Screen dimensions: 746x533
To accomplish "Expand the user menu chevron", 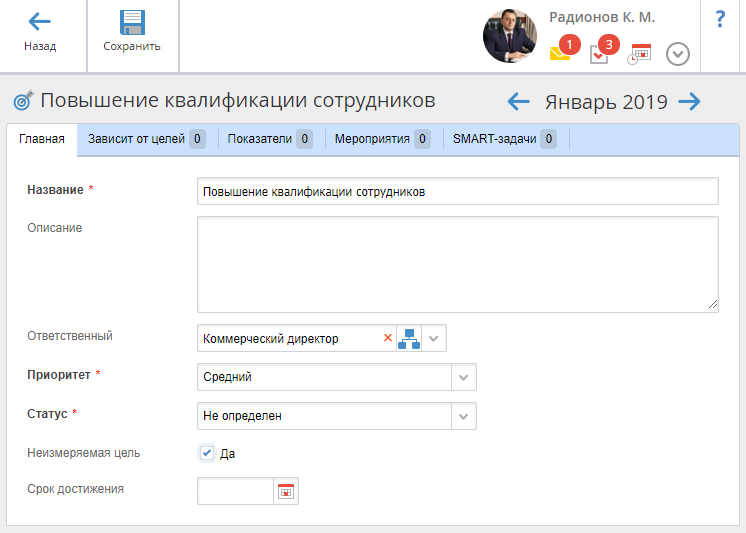I will pos(678,54).
